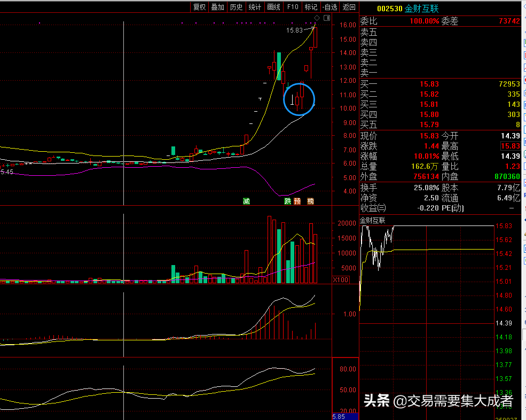Click the diamond icon above the price axis
This screenshot has height=420, width=526.
coord(317,19)
